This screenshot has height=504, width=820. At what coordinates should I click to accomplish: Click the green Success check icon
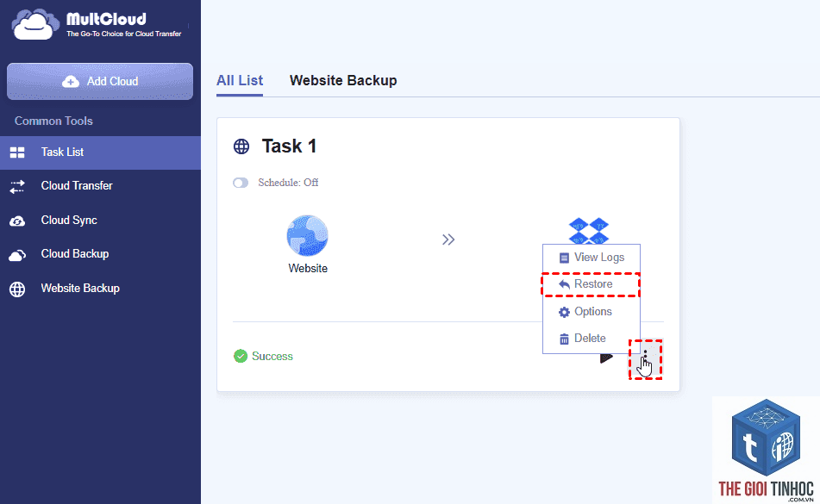pos(241,356)
